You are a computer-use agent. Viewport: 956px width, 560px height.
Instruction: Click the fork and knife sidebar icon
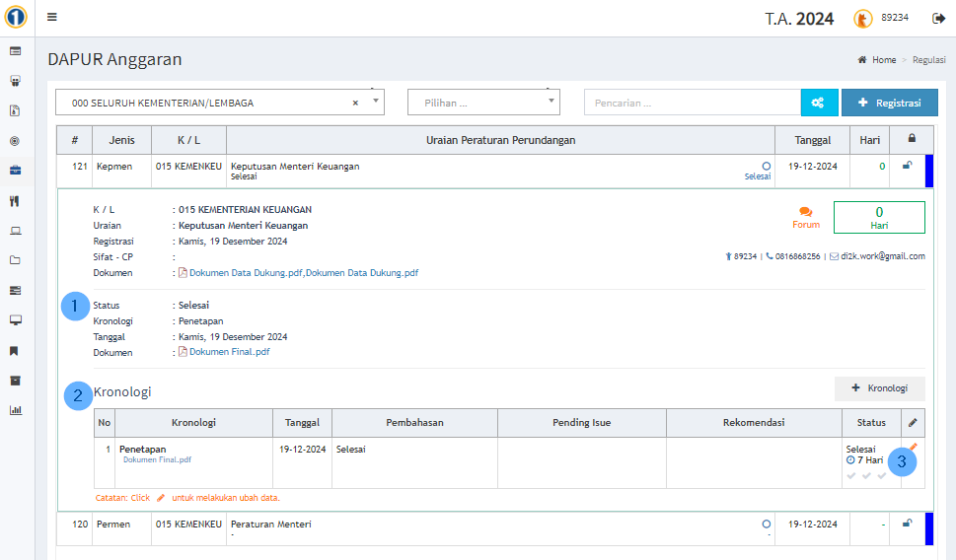15,201
